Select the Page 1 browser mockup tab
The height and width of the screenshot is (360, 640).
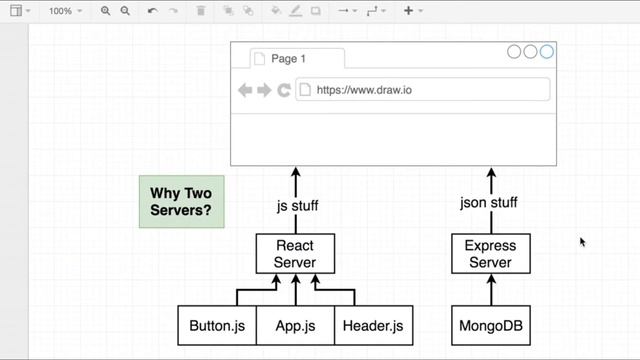(x=297, y=59)
